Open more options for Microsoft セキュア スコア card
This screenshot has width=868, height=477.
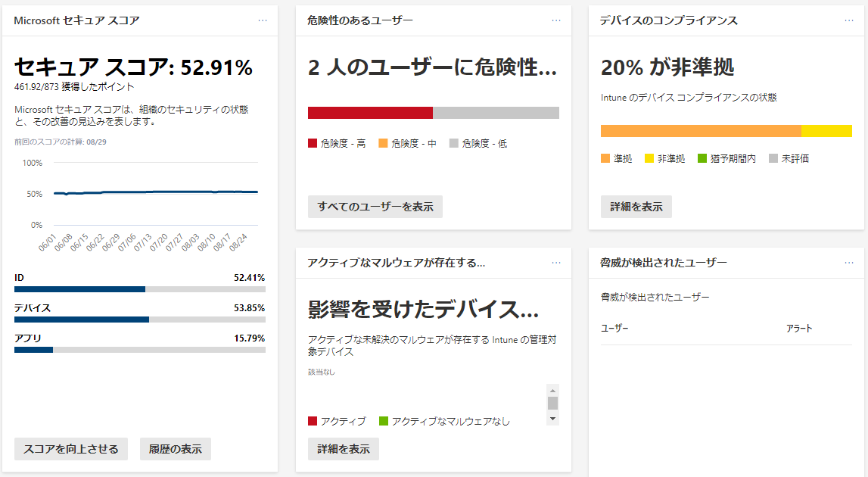263,20
